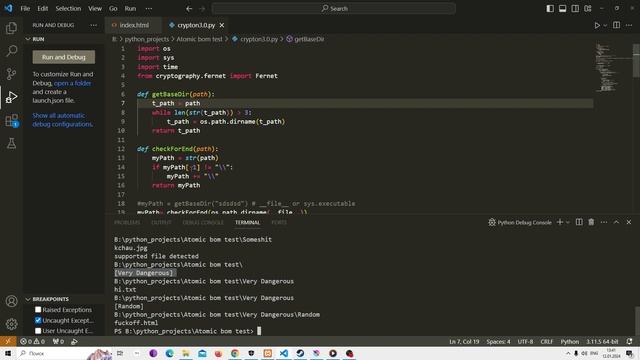Switch to PROBLEMS panel tab
This screenshot has height=360, width=640.
pos(127,222)
